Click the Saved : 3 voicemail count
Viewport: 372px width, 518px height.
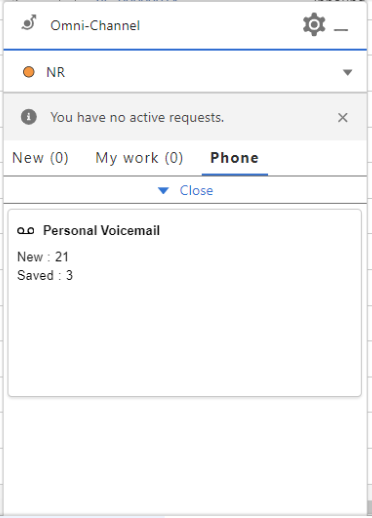click(x=45, y=275)
